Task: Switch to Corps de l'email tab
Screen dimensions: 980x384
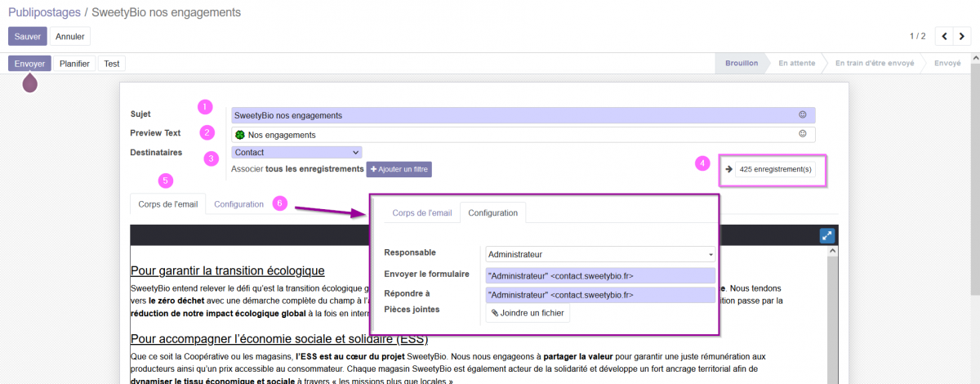Action: click(x=168, y=204)
